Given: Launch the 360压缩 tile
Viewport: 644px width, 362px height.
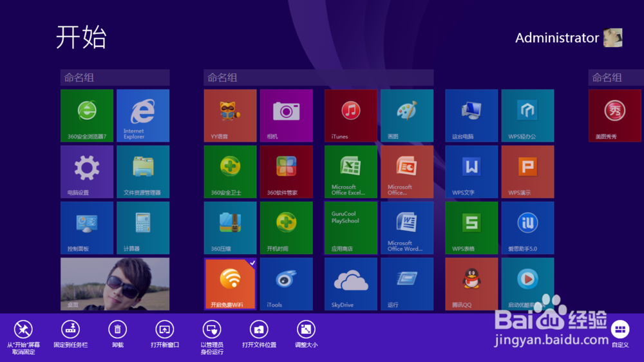Looking at the screenshot, I should coord(230,228).
